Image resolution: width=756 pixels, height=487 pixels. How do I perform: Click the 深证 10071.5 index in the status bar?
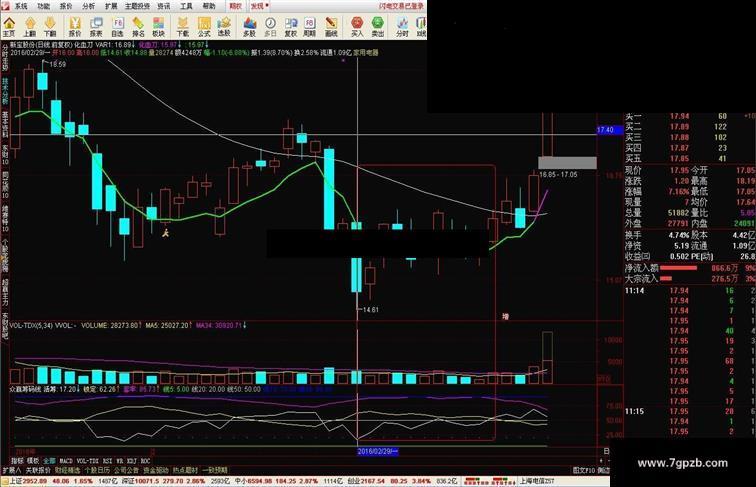[x=138, y=481]
